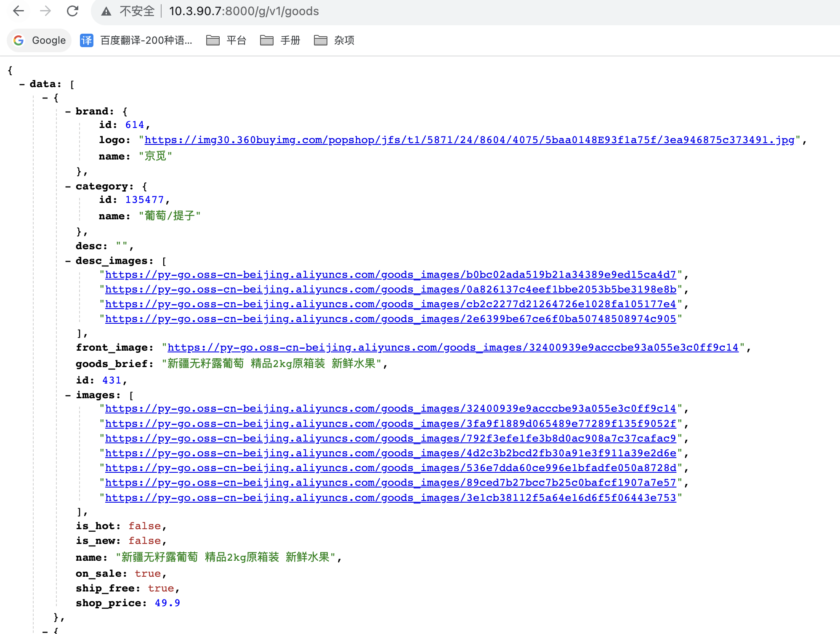The height and width of the screenshot is (634, 840).
Task: Open the 手册 bookmarks folder
Action: point(280,40)
